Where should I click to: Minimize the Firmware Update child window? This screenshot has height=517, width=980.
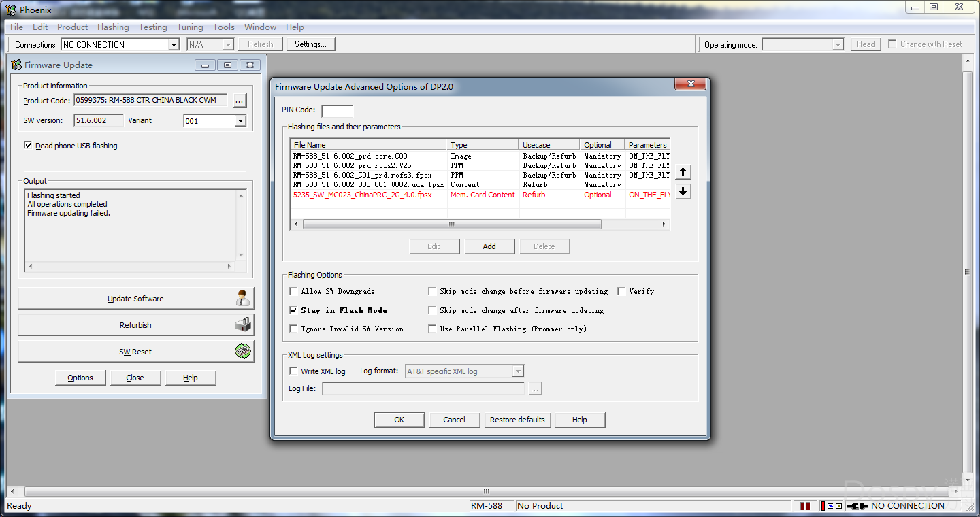[205, 65]
